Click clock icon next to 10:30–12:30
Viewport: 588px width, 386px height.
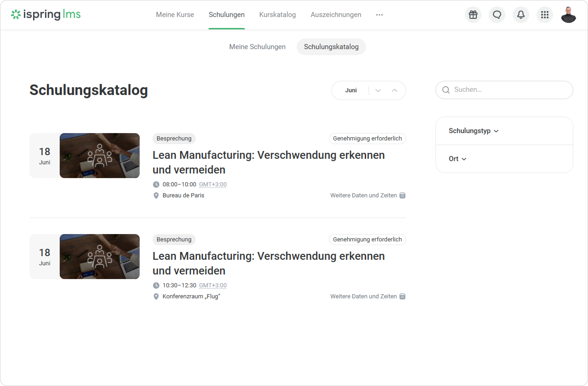156,285
